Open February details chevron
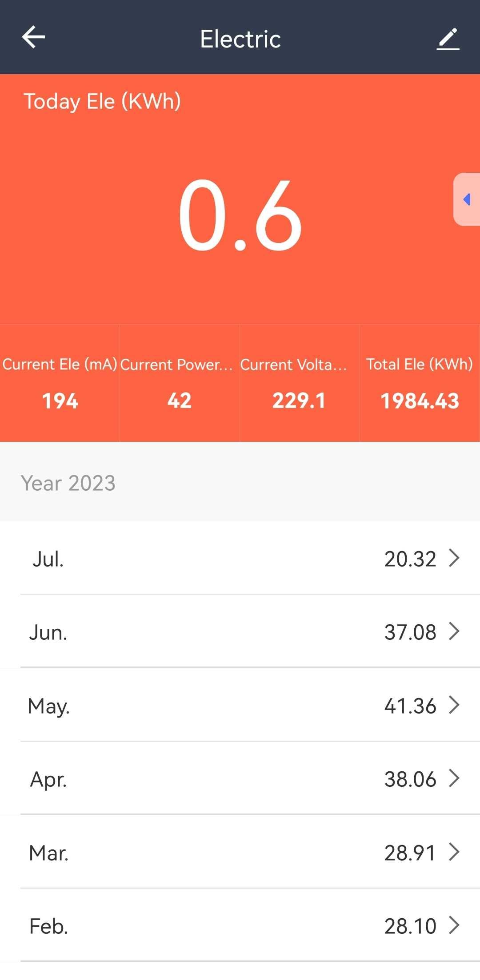480x980 pixels. point(454,925)
